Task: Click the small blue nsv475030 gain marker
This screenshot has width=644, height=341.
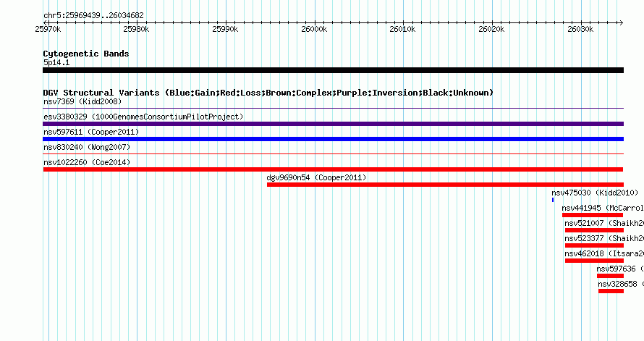Action: point(553,200)
